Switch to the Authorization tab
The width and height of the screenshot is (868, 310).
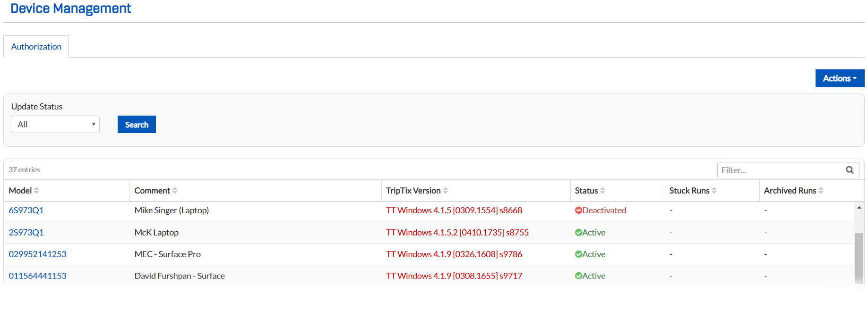click(36, 47)
